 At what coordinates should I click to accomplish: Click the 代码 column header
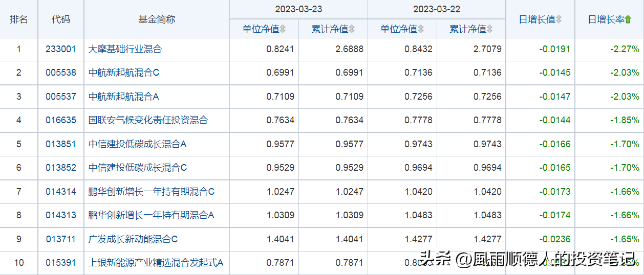(61, 19)
